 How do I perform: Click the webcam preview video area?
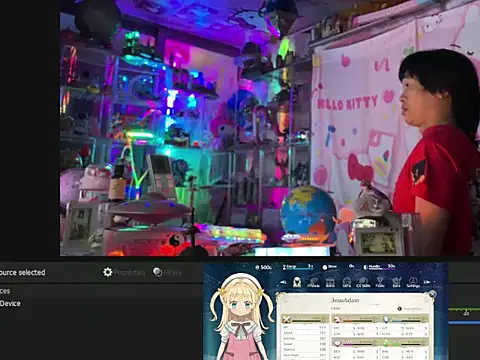point(270,128)
